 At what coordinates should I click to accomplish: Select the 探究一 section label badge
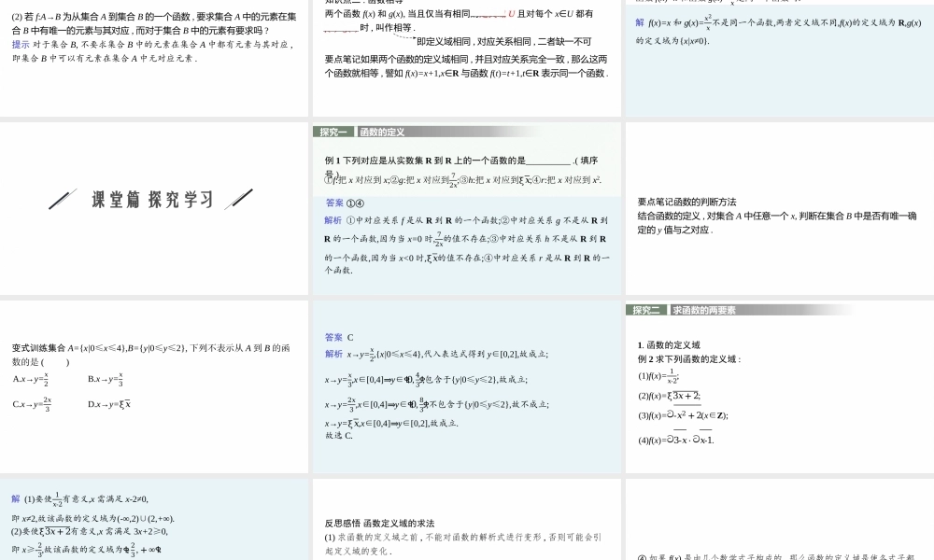334,132
